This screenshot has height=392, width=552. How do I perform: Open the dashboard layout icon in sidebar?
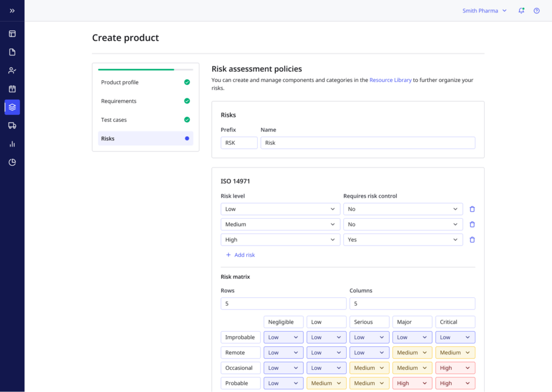pyautogui.click(x=12, y=34)
